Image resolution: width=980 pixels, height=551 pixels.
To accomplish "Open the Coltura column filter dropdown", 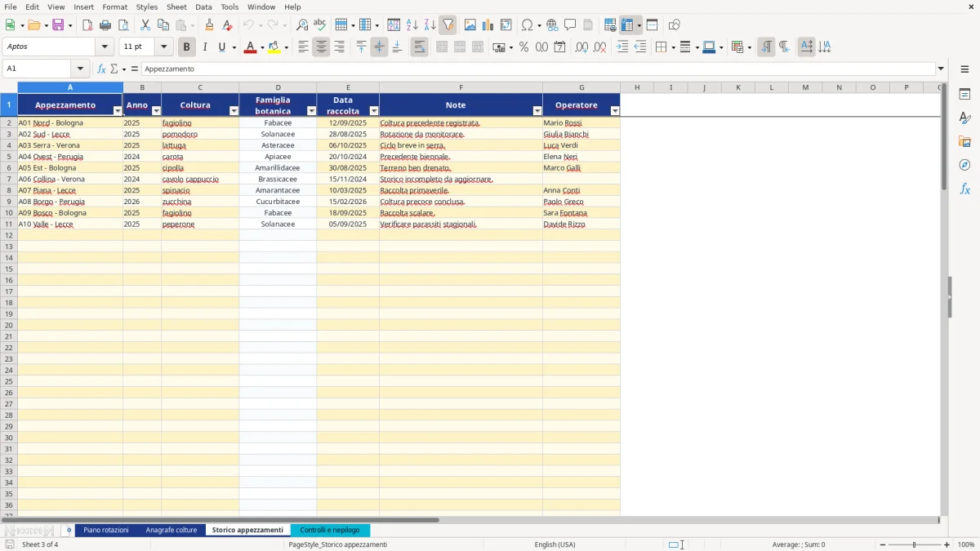I will [234, 111].
